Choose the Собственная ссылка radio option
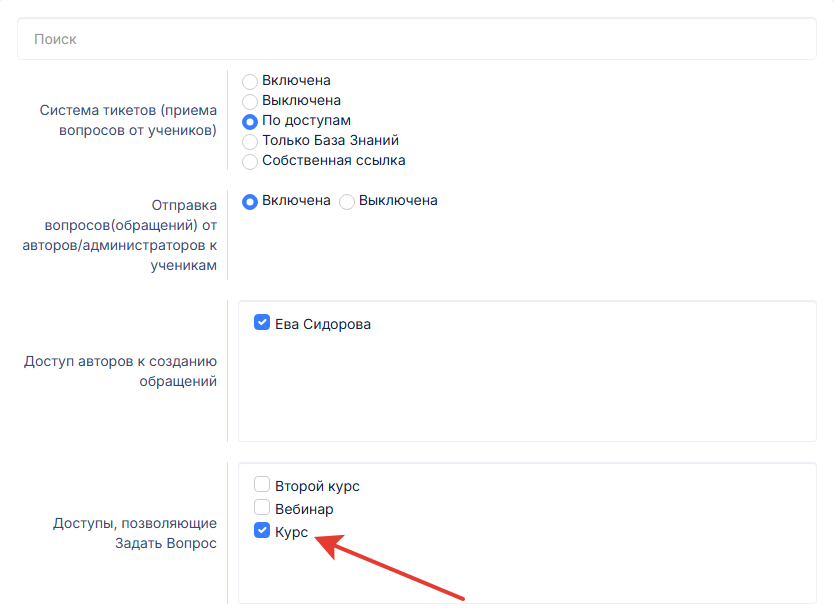 click(x=249, y=161)
